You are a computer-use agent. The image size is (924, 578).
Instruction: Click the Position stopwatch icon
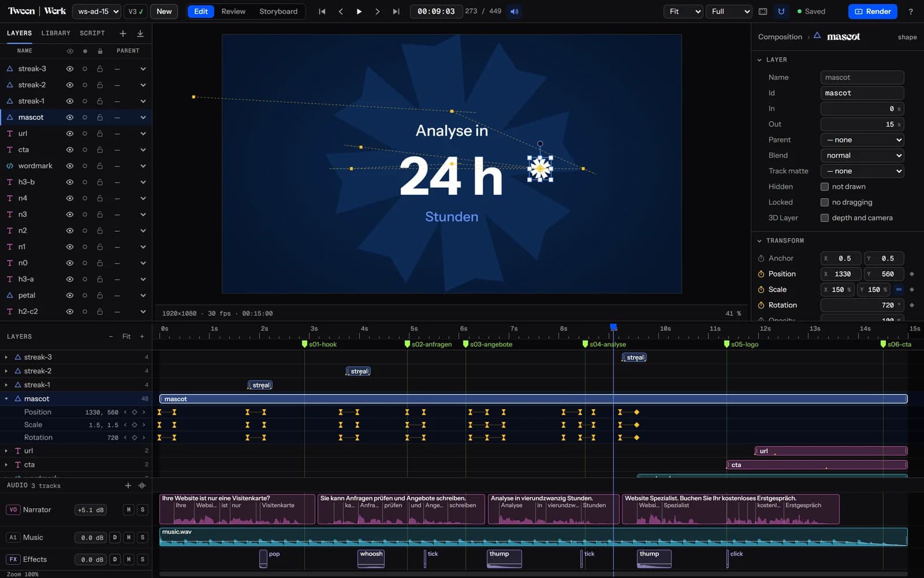[x=761, y=274]
